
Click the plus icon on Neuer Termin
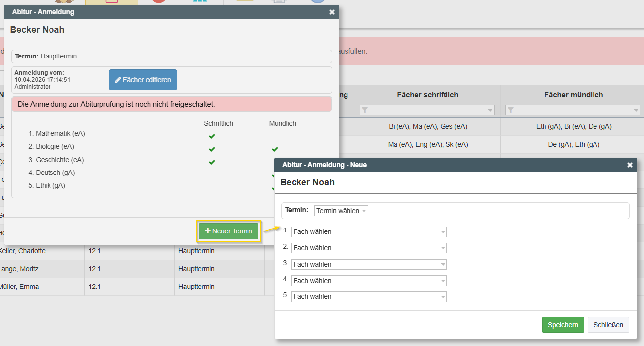[208, 231]
